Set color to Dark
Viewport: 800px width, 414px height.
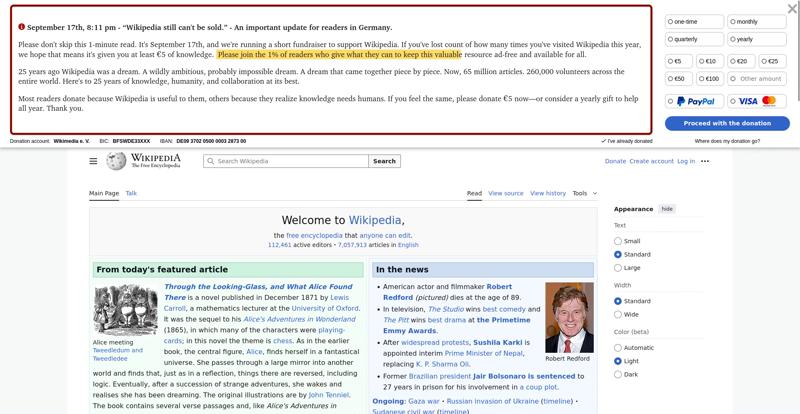coord(618,374)
